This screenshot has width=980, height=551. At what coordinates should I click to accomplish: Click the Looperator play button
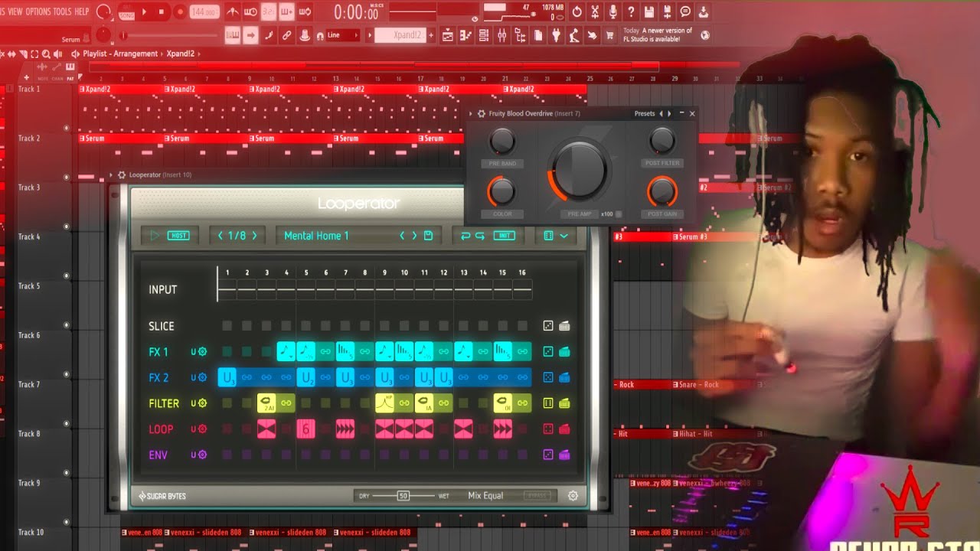click(x=154, y=236)
